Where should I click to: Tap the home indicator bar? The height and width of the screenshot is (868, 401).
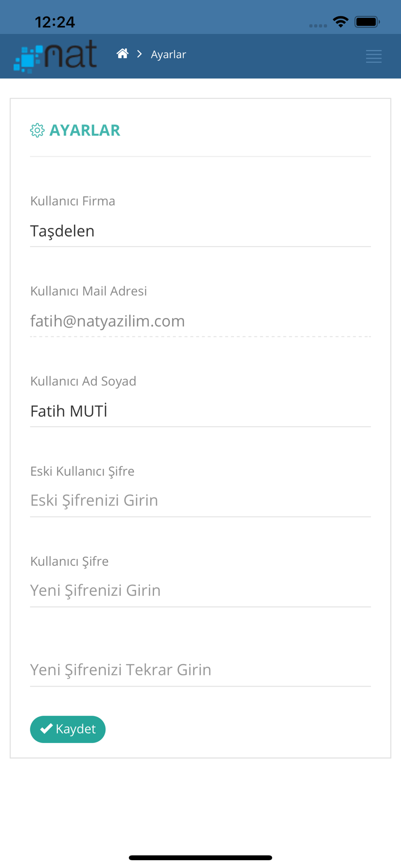point(200,858)
